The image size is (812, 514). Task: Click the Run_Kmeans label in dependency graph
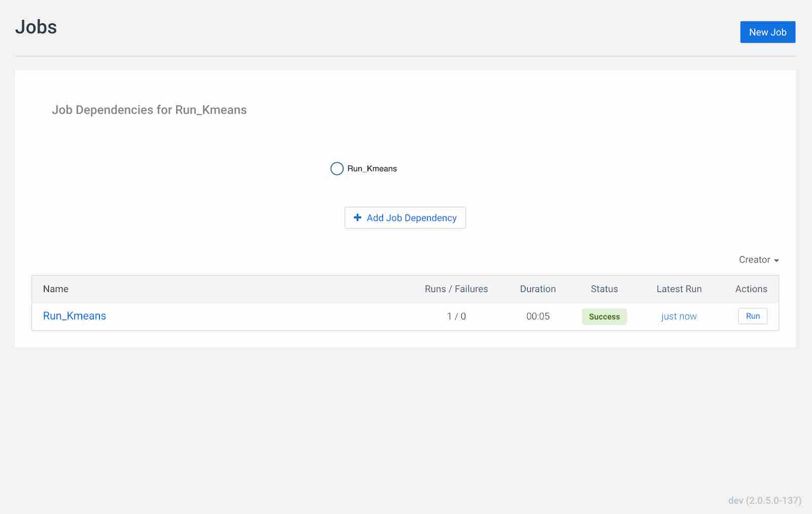tap(372, 169)
